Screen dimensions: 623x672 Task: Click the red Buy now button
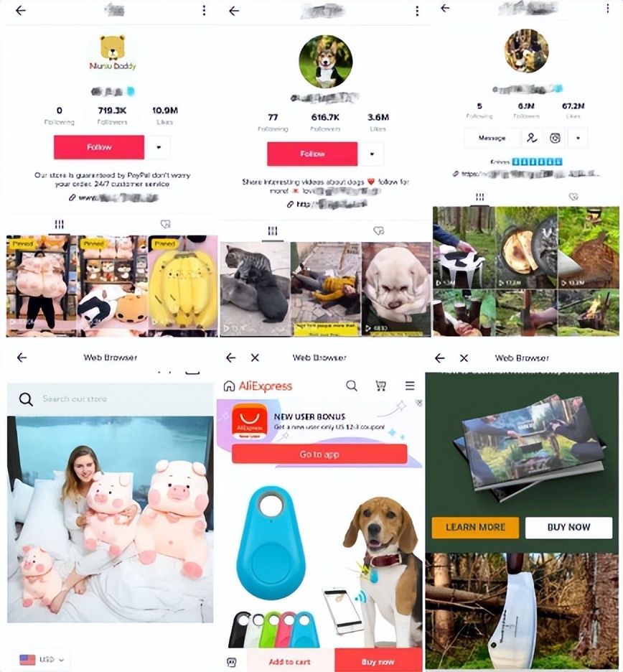(378, 661)
